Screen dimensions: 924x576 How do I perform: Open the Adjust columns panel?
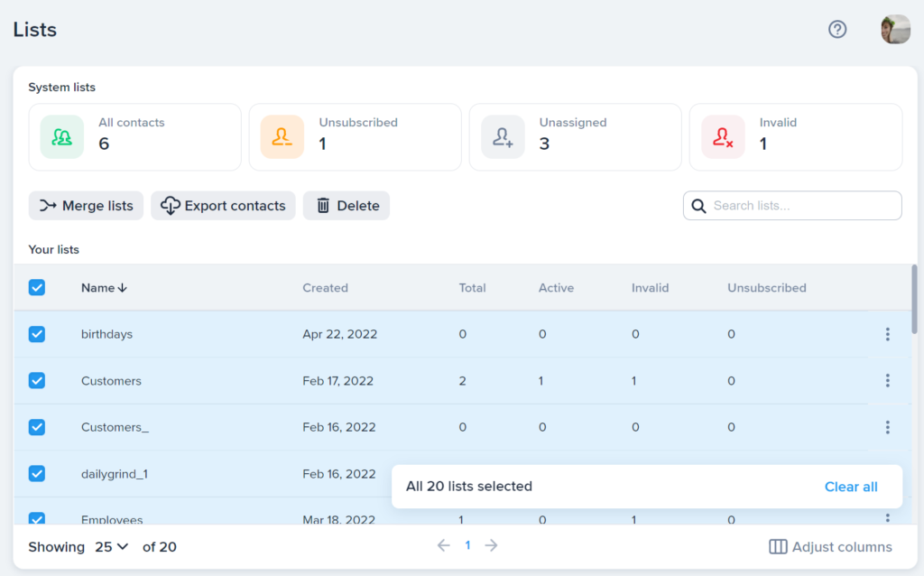point(830,547)
